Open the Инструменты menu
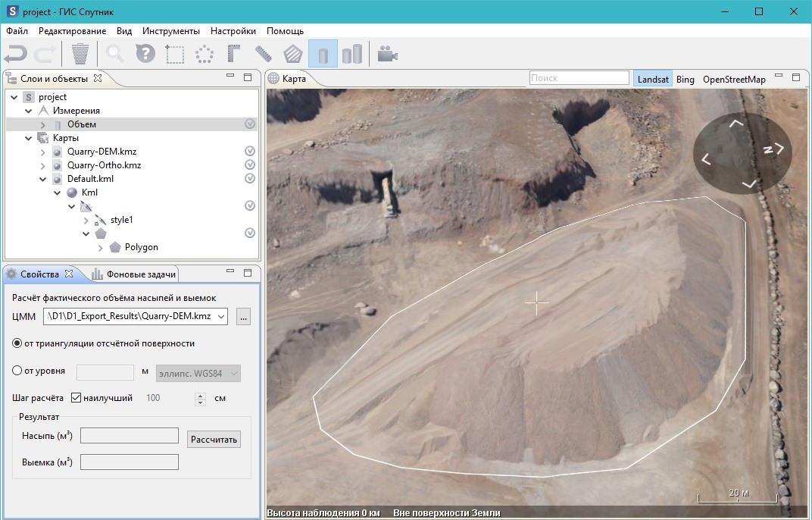 pos(171,31)
